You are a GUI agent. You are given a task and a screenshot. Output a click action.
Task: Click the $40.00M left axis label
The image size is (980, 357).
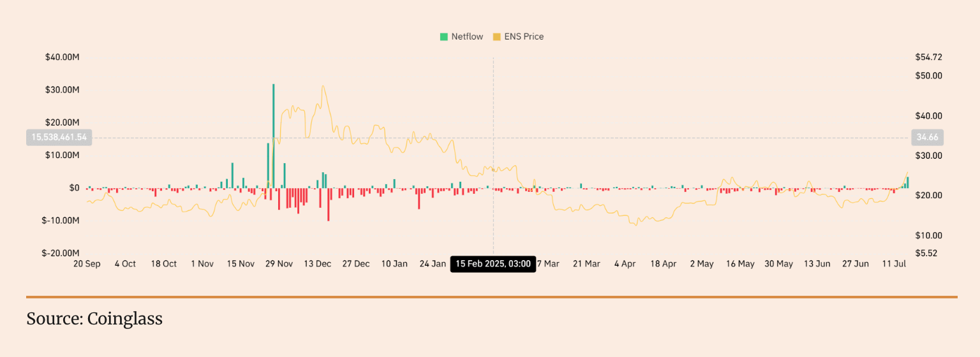[62, 57]
